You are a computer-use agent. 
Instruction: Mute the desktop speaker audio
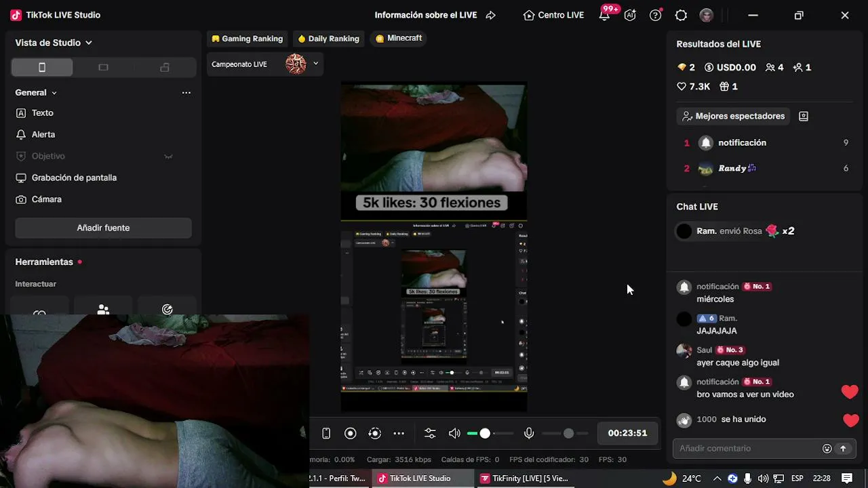click(454, 434)
